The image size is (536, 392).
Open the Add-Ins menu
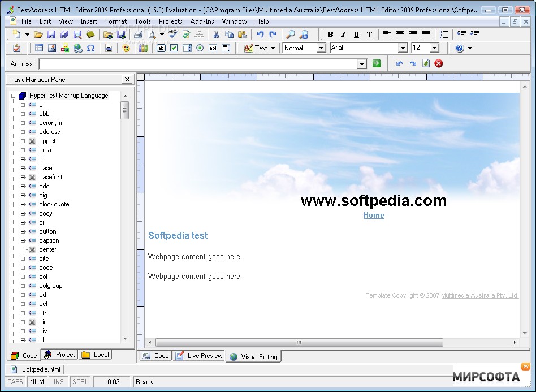point(202,21)
